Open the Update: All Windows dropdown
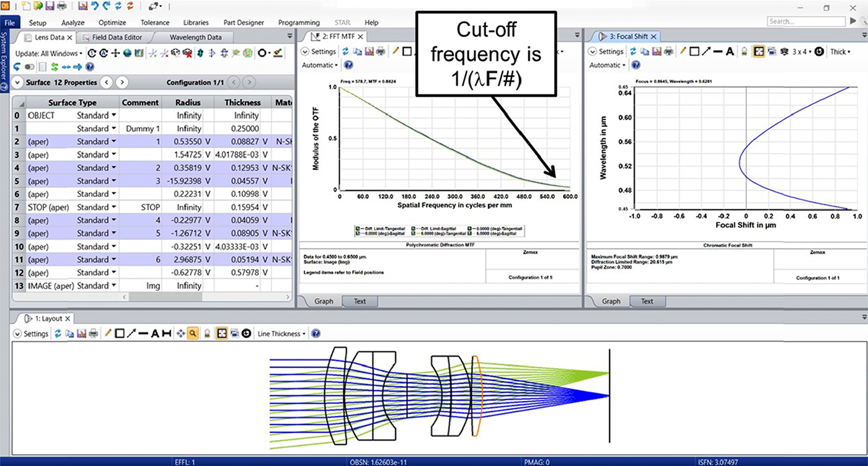This screenshot has width=868, height=466. click(50, 53)
